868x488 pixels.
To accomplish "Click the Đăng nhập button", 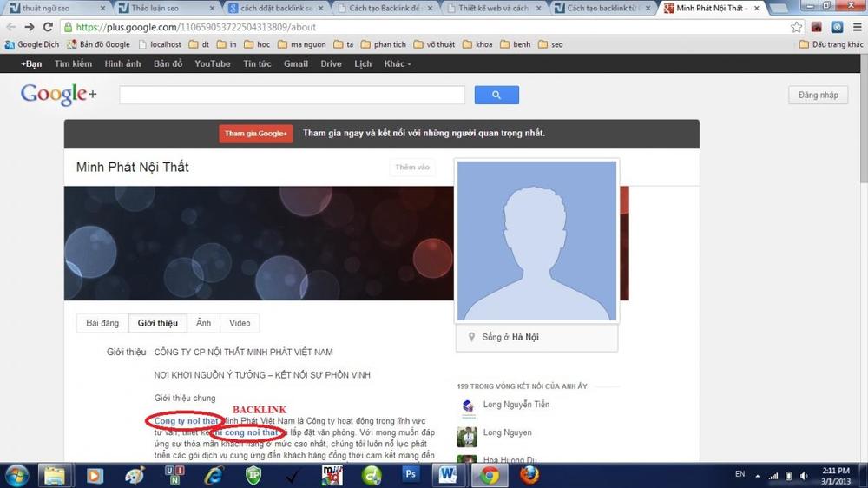I will point(819,95).
